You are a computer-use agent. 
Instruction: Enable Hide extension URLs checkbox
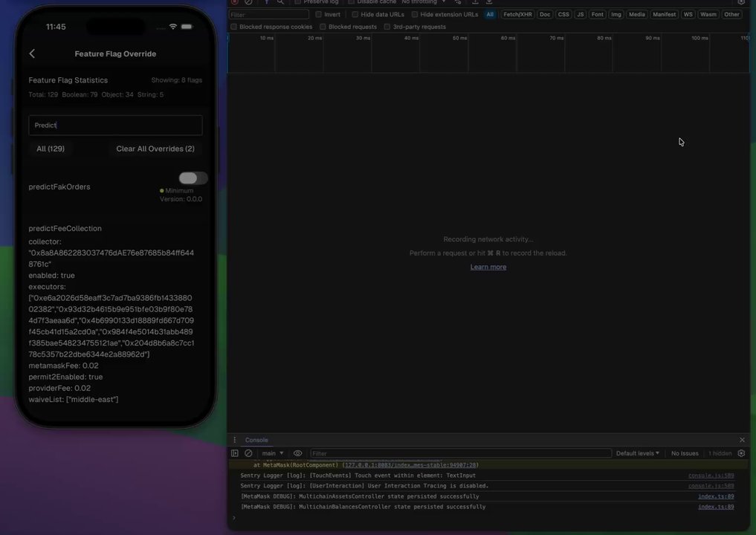pos(415,14)
